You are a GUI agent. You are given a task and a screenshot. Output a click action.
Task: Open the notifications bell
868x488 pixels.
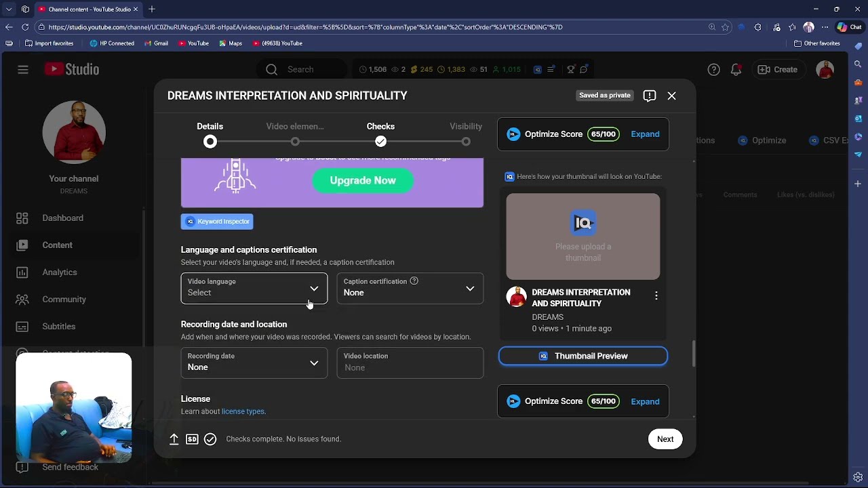tap(736, 69)
